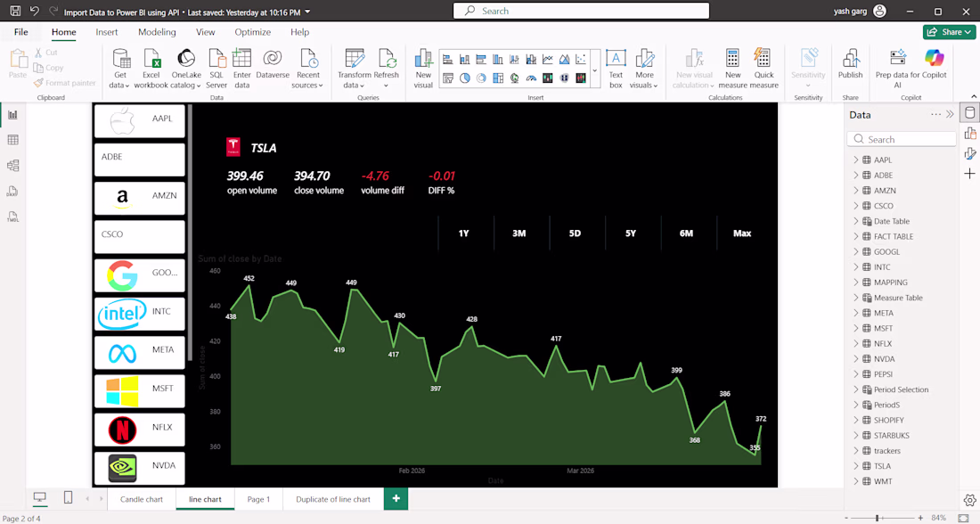Select the Max period button
Viewport: 980px width, 524px height.
pyautogui.click(x=742, y=233)
